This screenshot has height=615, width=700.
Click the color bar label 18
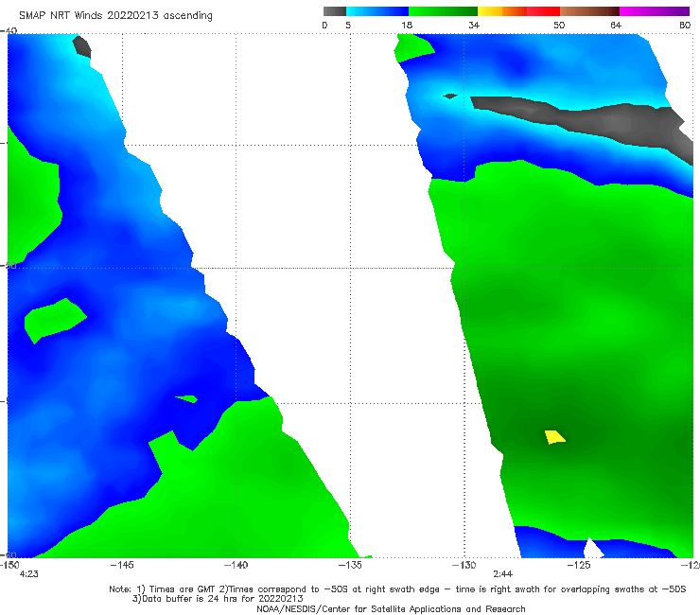click(407, 25)
